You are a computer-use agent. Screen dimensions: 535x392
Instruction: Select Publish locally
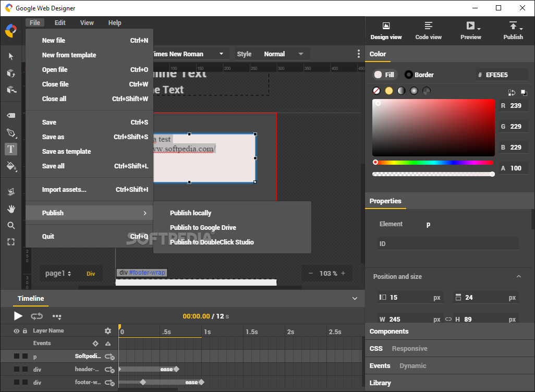click(x=232, y=213)
